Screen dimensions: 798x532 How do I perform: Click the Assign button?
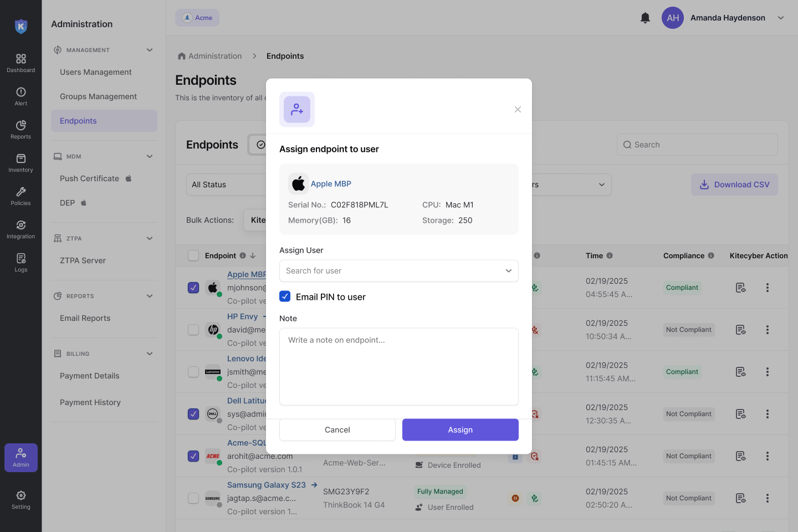[460, 429]
